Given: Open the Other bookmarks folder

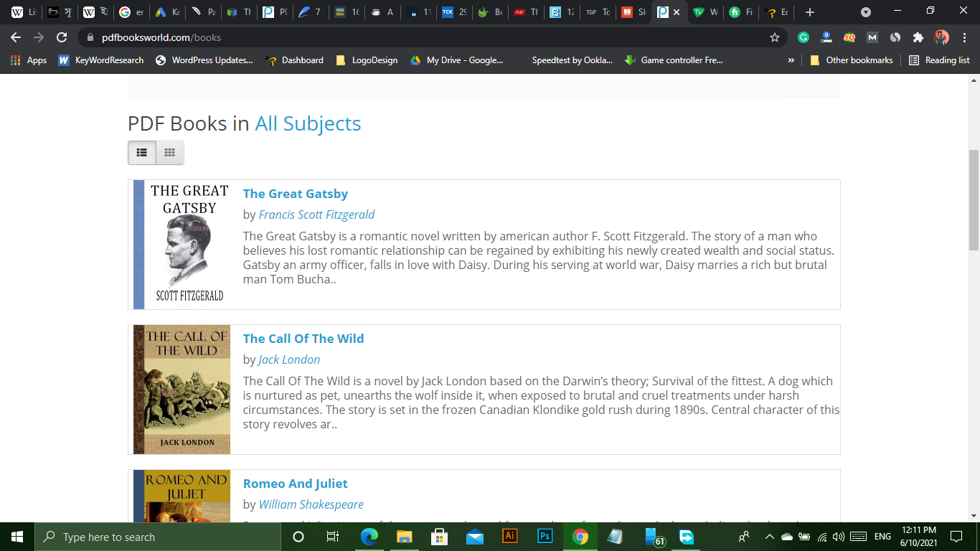Looking at the screenshot, I should 852,60.
